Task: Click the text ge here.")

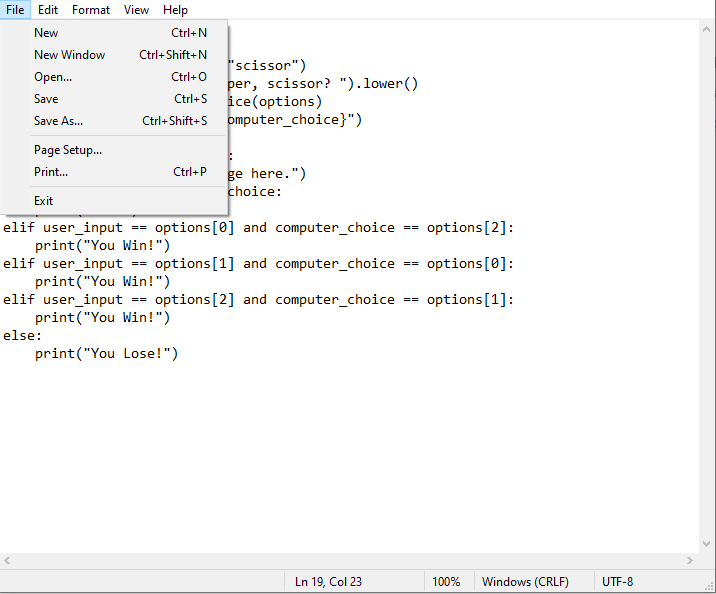Action: [x=267, y=173]
